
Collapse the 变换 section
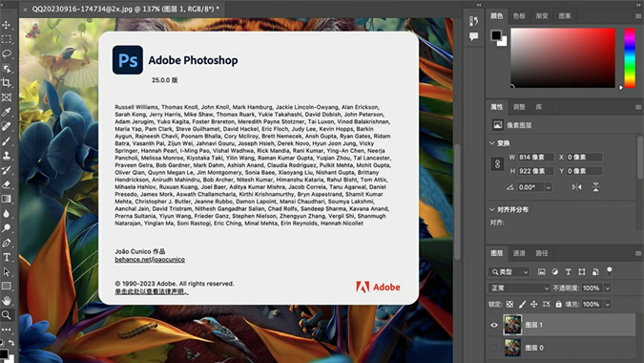492,143
